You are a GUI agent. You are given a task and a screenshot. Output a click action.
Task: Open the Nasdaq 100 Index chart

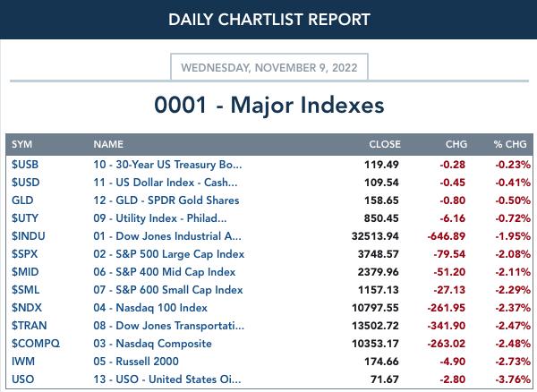click(150, 308)
